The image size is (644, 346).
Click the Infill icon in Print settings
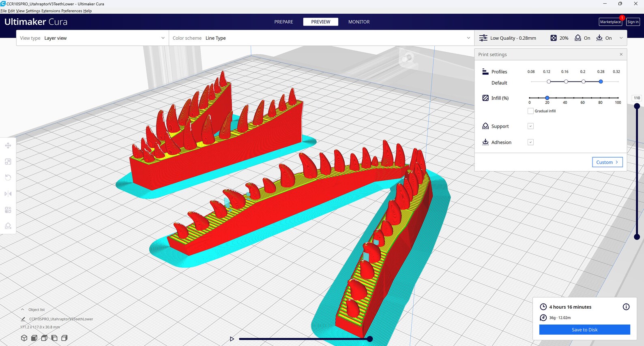tap(485, 98)
